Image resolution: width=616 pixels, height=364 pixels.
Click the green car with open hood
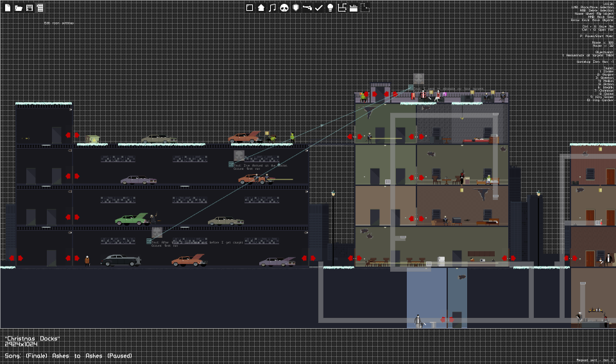[x=132, y=219]
